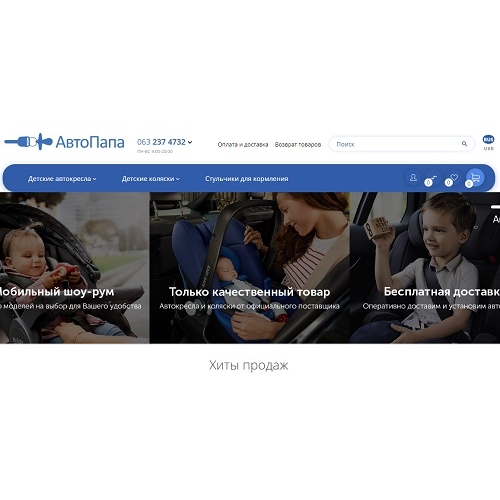Screen dimensions: 500x500
Task: Switch language to RUS
Action: tap(488, 139)
